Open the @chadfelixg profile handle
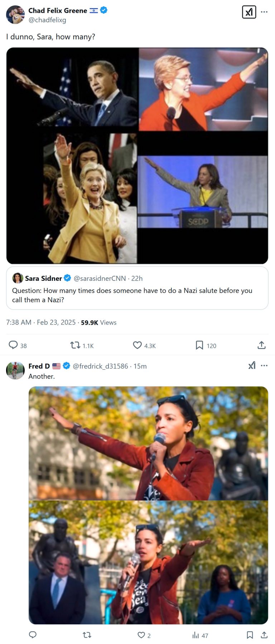The image size is (275, 644). coord(47,20)
